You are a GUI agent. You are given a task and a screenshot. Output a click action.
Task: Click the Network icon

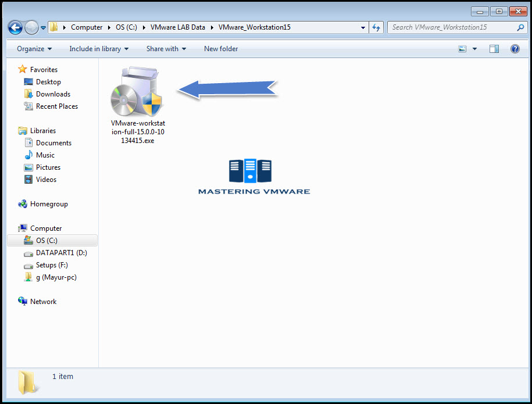coord(23,301)
